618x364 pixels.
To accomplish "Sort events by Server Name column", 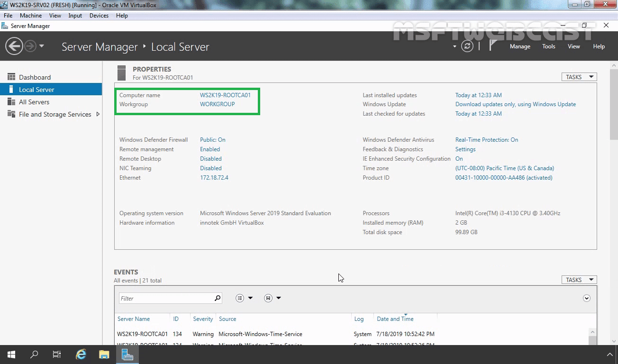I will coord(134,319).
